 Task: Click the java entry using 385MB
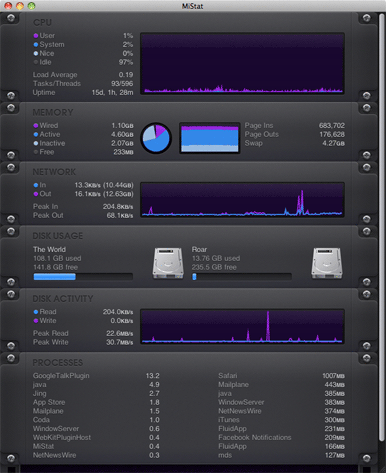(281, 394)
